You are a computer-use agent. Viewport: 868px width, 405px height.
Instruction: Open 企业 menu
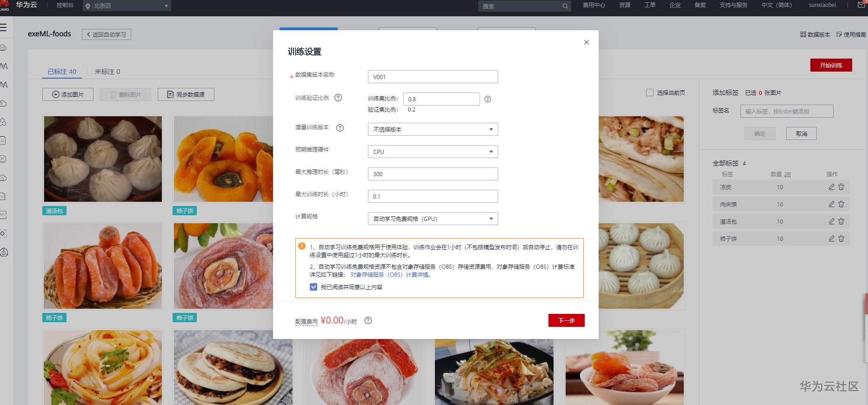click(675, 5)
